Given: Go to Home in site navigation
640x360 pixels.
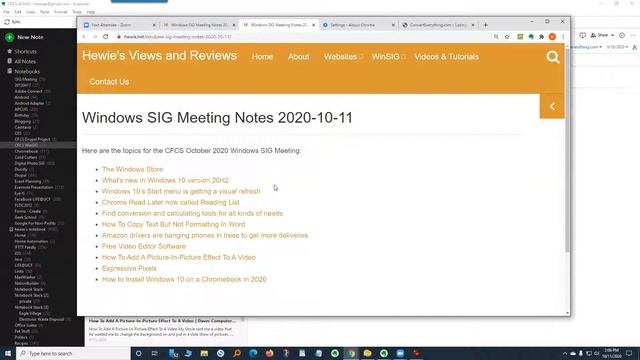Looking at the screenshot, I should tap(262, 57).
